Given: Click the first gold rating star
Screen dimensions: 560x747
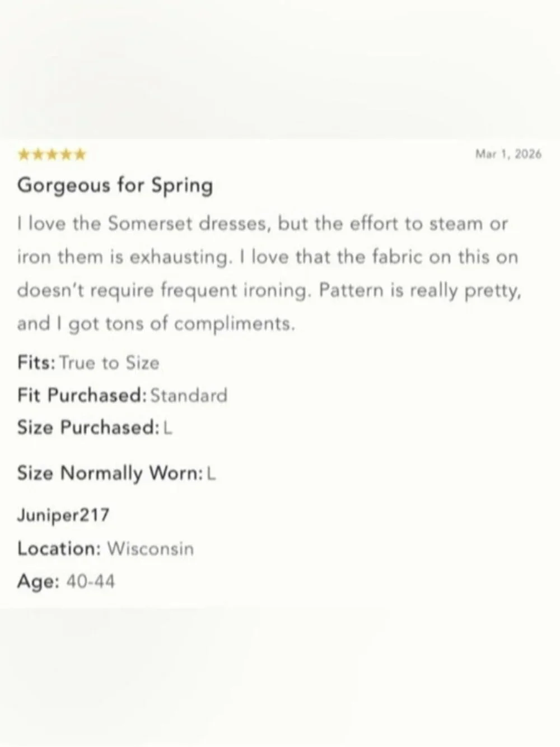Looking at the screenshot, I should coord(24,155).
